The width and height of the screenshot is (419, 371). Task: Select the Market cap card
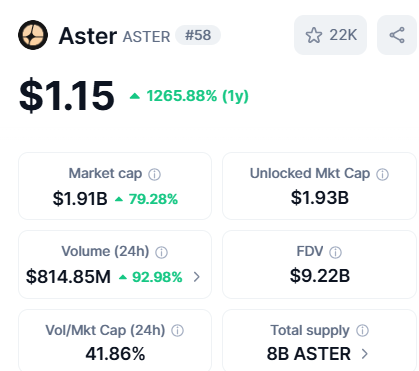pyautogui.click(x=115, y=186)
